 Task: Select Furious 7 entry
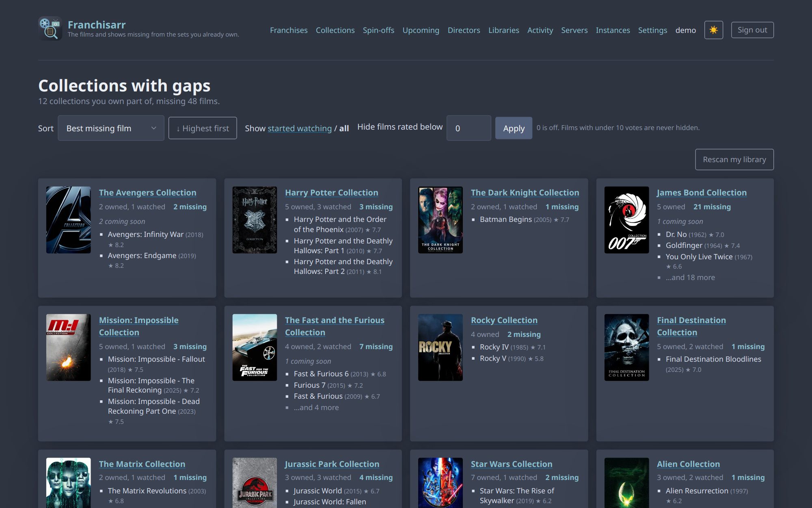click(328, 385)
